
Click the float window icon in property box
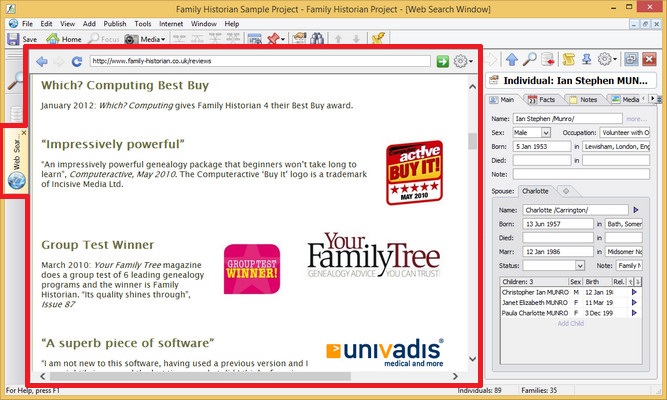(631, 60)
